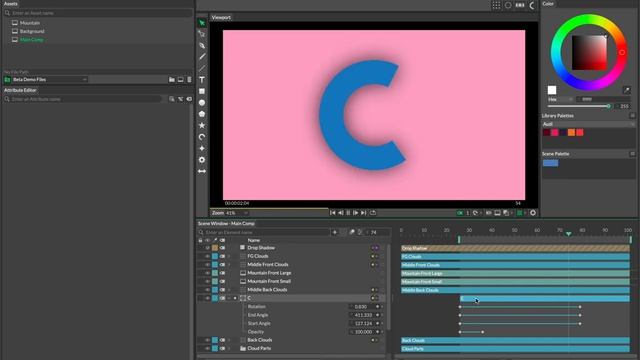Click the circle icon in top bar

click(x=508, y=5)
